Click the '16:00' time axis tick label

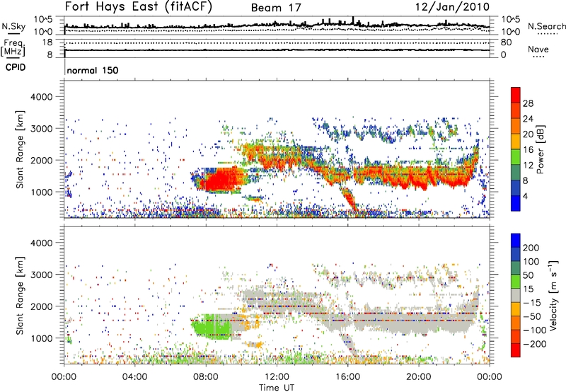click(x=347, y=377)
